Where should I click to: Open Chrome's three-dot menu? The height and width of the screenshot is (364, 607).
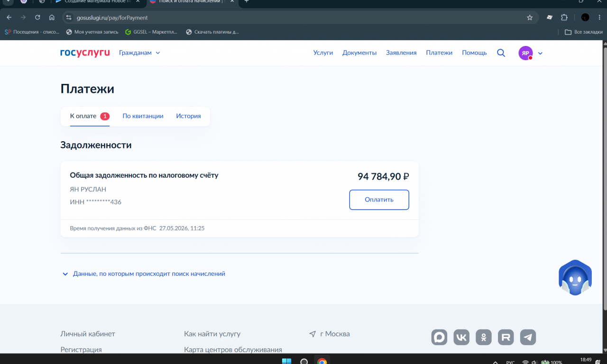click(x=600, y=18)
